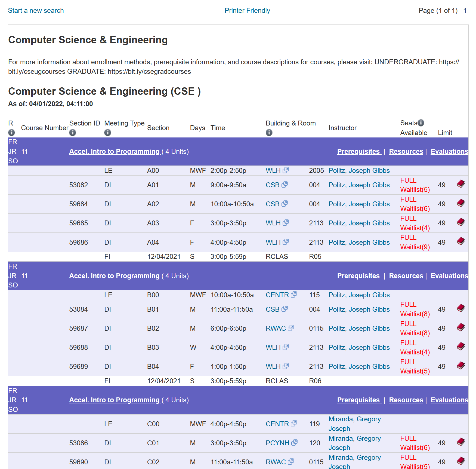Click section ID 53082
476x469 pixels.
pos(79,185)
